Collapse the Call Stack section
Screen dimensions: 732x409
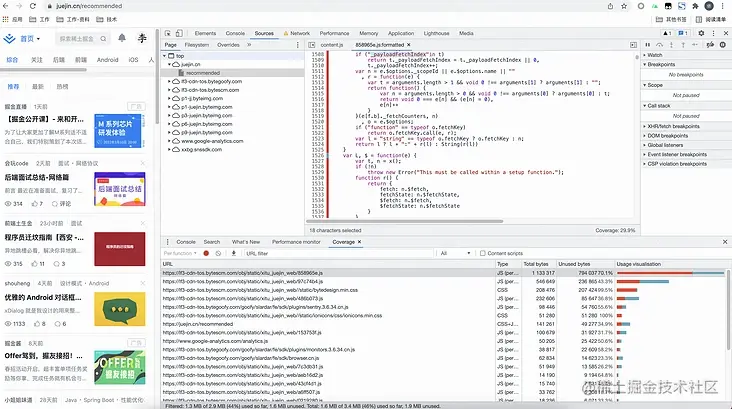pos(656,106)
